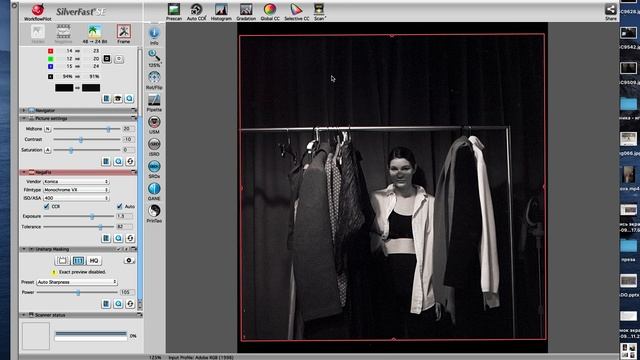Adjust the Power slider

[x=77, y=293]
